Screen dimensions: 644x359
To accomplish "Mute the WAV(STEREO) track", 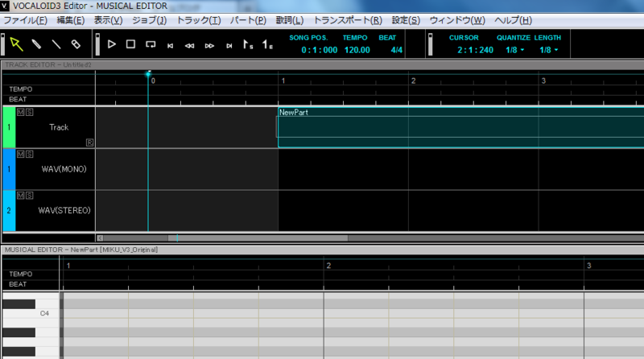I will tap(21, 196).
